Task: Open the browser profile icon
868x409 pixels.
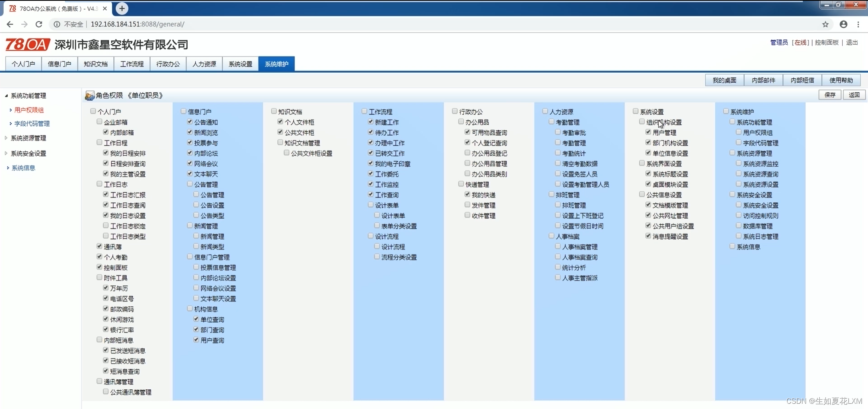Action: (x=843, y=24)
